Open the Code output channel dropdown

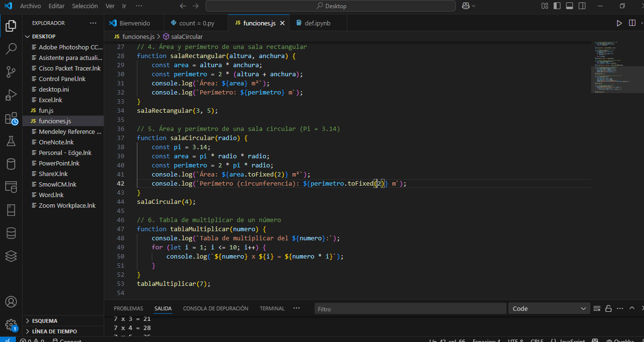point(549,308)
